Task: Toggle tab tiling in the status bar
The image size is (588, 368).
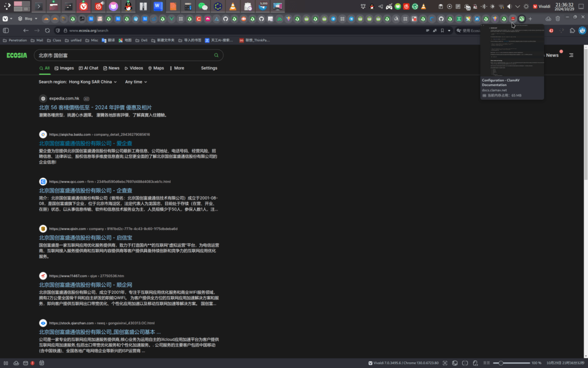Action: point(465,363)
